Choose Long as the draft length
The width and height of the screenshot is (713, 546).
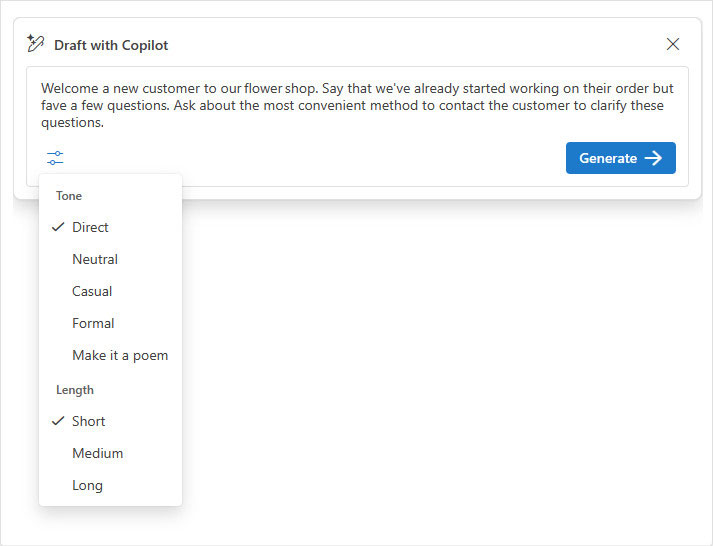[x=87, y=486]
